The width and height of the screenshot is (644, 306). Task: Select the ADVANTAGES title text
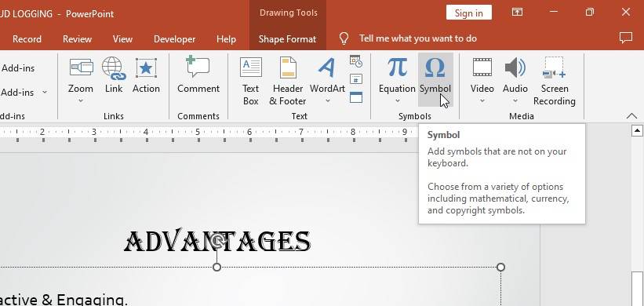point(217,242)
